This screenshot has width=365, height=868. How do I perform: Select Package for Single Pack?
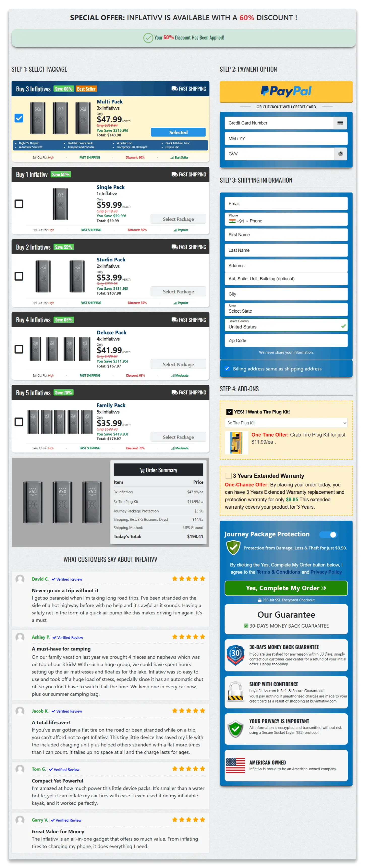pos(178,219)
